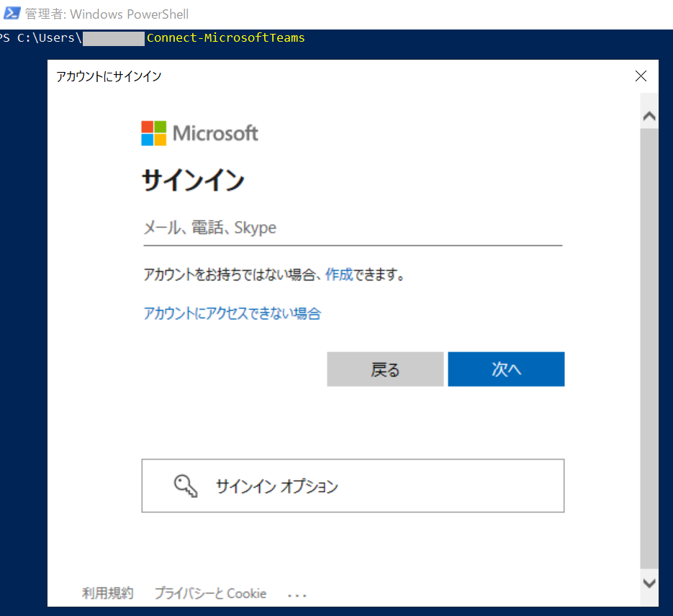Focus the メール、電話、Skype input field
This screenshot has height=616, width=673.
(x=353, y=228)
